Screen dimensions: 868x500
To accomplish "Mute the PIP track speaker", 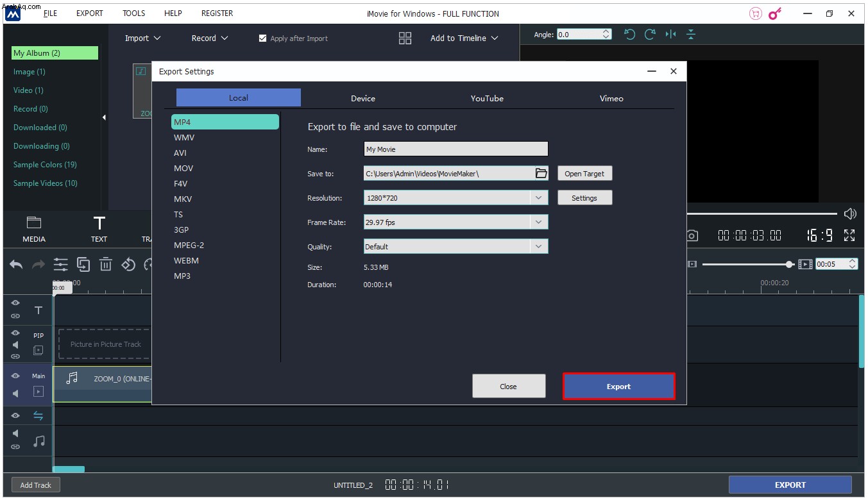I will [15, 345].
